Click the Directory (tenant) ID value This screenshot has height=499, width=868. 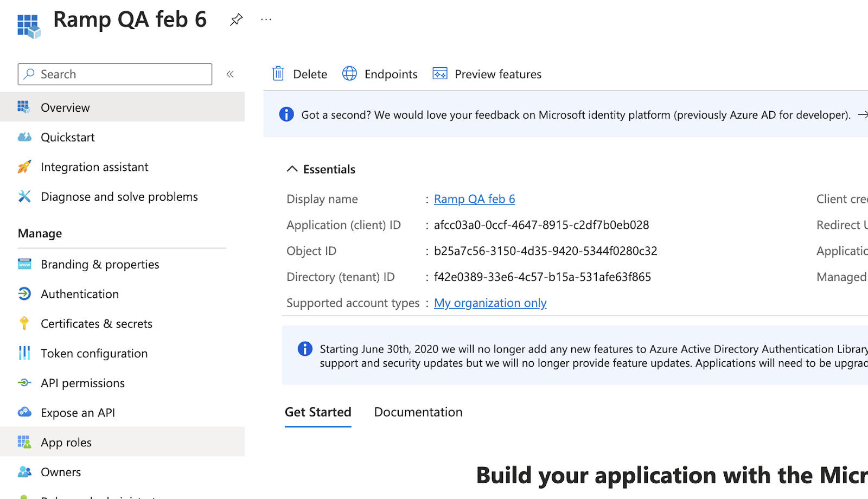(542, 277)
